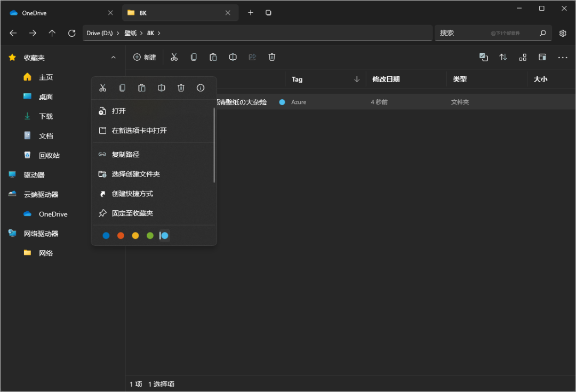
Task: Toggle the multi-select checkboxes option in toolbar
Action: [x=483, y=57]
